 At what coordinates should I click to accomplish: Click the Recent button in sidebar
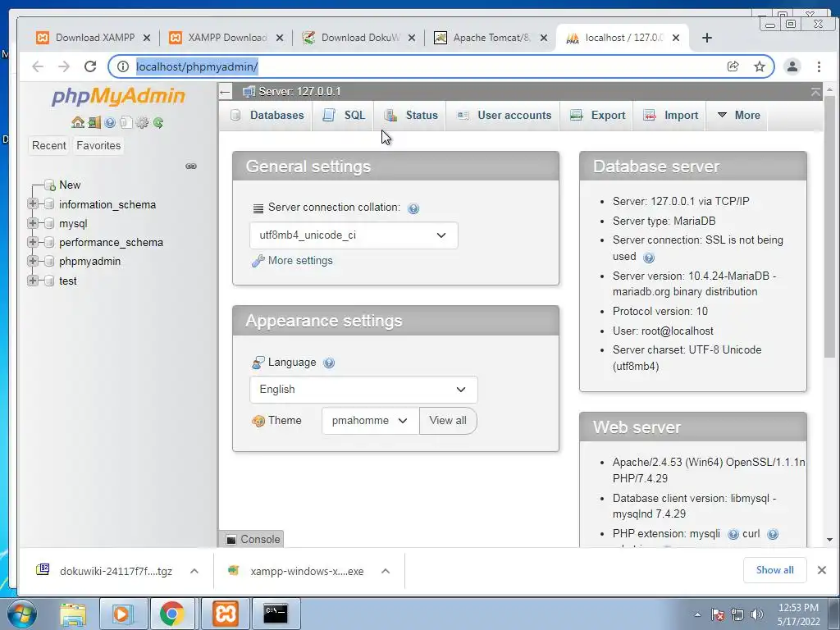tap(48, 146)
